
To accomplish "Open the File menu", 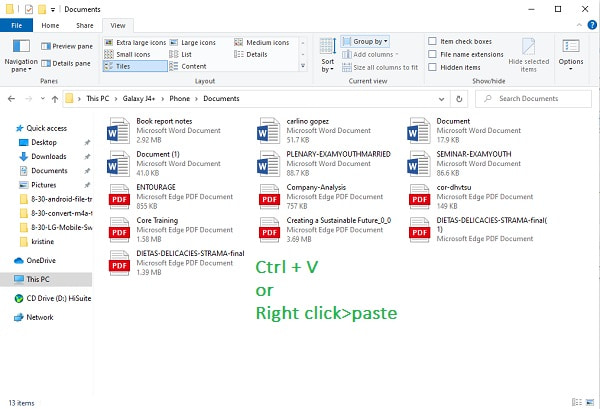I will point(16,26).
